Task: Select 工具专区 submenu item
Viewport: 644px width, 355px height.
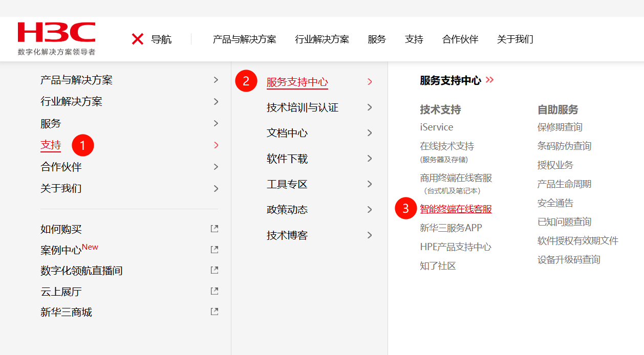Action: coord(287,184)
